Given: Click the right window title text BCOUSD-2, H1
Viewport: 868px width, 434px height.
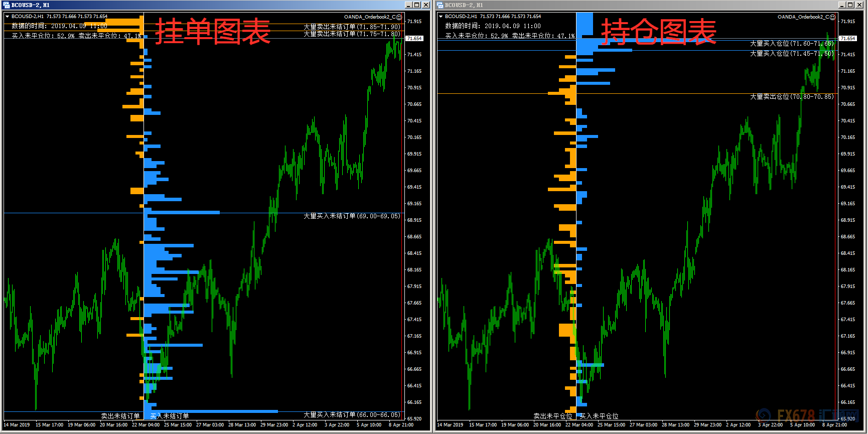Looking at the screenshot, I should point(464,5).
